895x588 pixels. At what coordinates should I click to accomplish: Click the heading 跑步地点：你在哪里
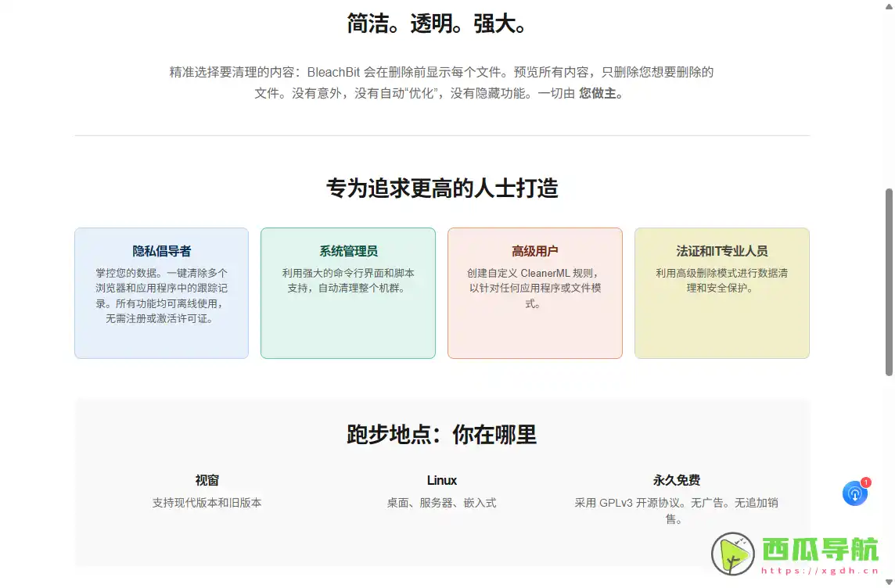(x=442, y=434)
